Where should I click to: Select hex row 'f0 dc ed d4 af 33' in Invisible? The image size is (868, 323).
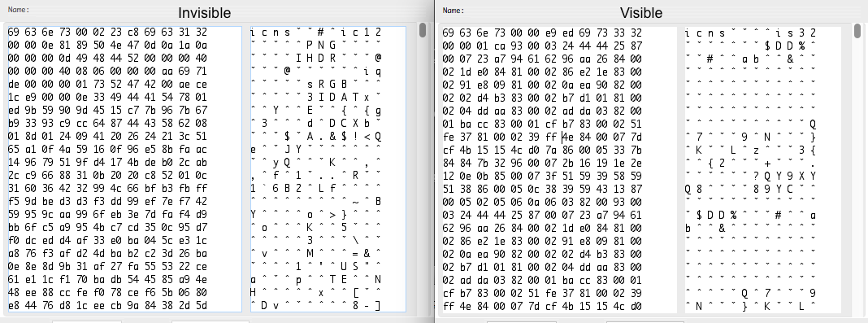pyautogui.click(x=108, y=241)
